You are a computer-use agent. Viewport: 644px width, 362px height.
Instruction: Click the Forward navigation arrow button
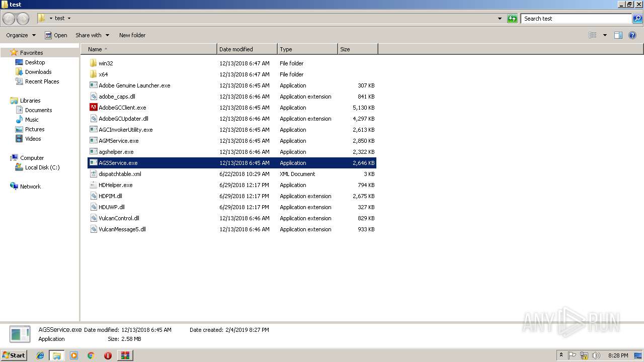[x=23, y=19]
